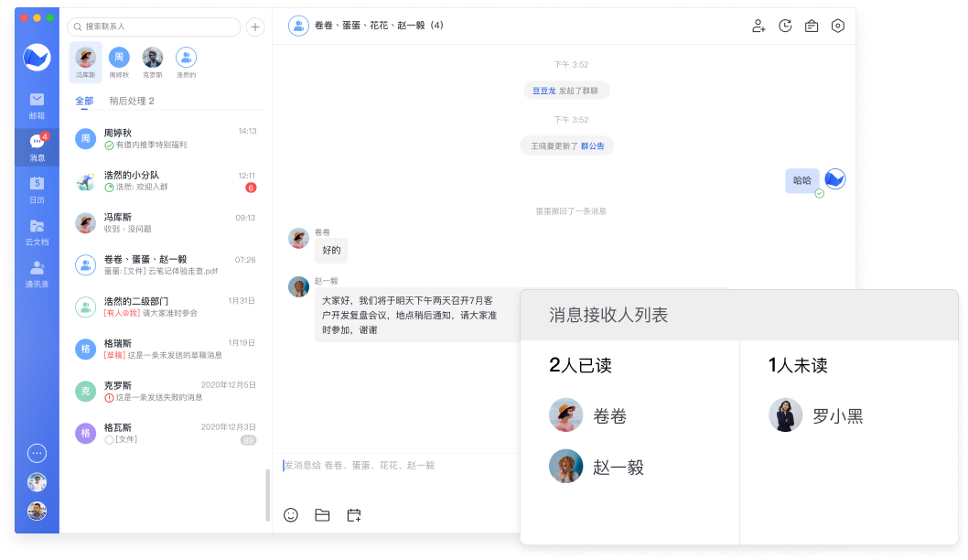Open the 邮箱 mail section in sidebar
The image size is (968, 560).
37,105
